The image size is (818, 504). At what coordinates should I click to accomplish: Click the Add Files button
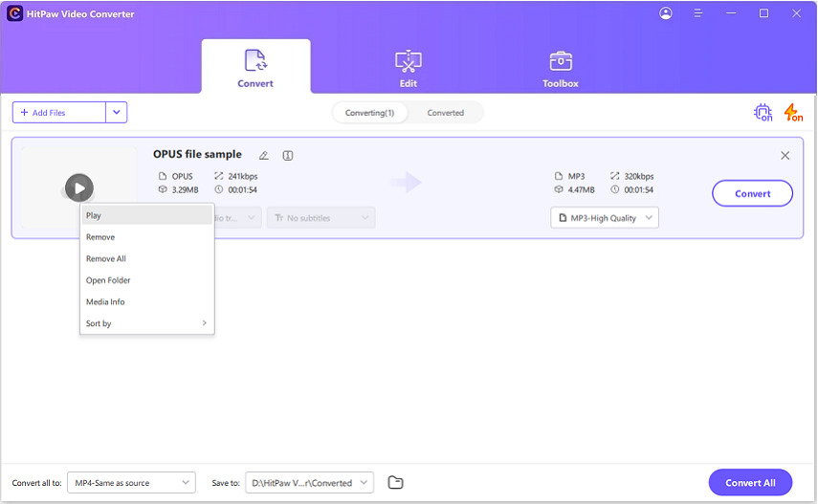pos(59,112)
